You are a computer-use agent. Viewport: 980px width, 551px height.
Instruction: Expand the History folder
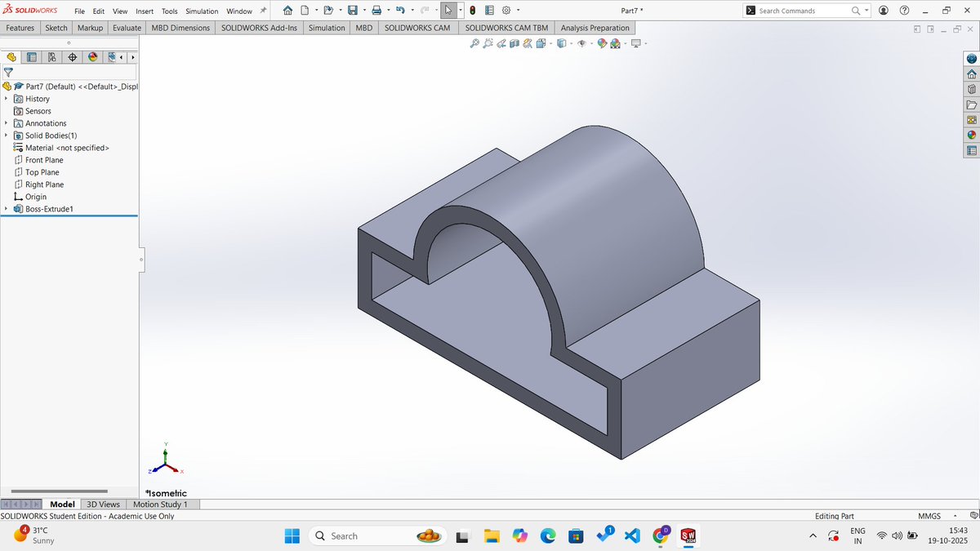click(x=6, y=99)
